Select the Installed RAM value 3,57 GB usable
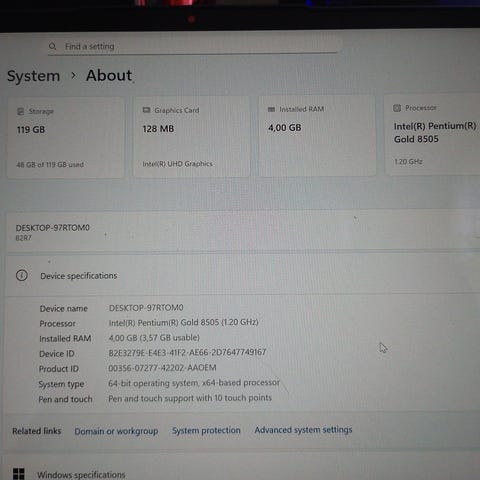Screen dimensions: 480x480 [154, 338]
